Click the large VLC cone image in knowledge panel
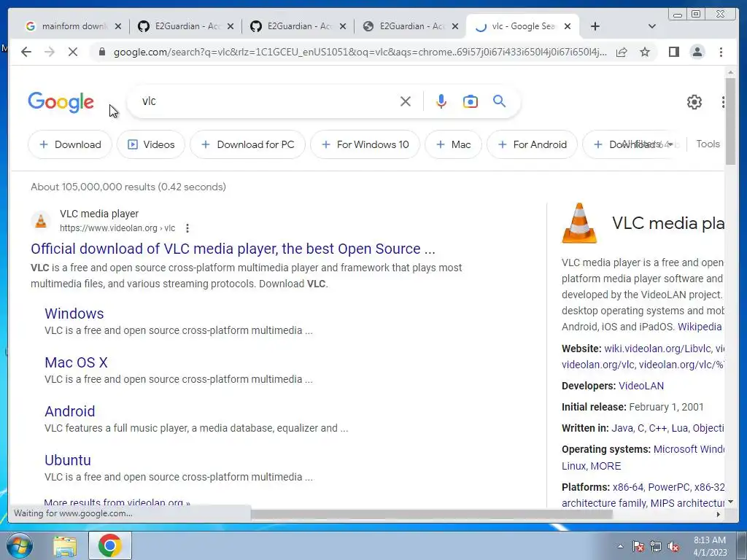Screen dimensions: 747x560 [579, 223]
